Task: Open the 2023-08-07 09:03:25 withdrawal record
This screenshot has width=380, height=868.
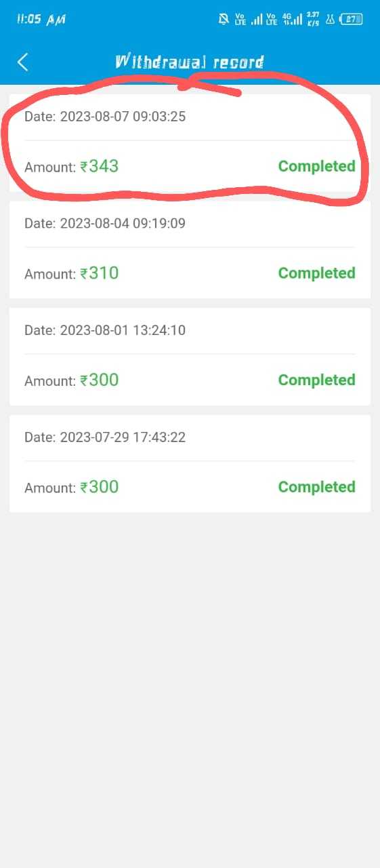Action: (x=190, y=143)
